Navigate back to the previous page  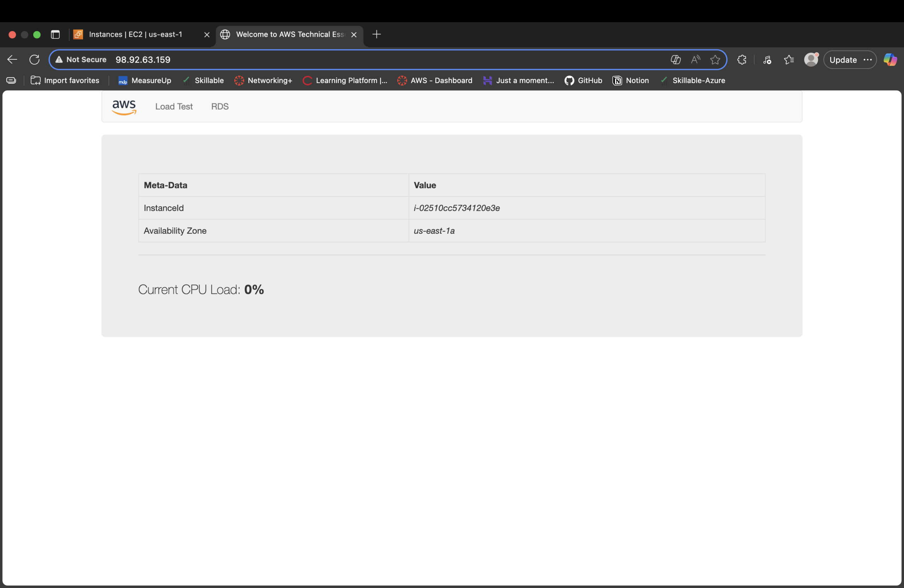tap(12, 59)
